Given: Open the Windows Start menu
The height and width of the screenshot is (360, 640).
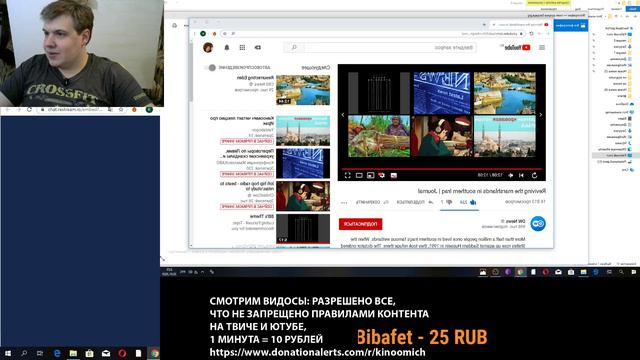Looking at the screenshot, I should click(7, 353).
